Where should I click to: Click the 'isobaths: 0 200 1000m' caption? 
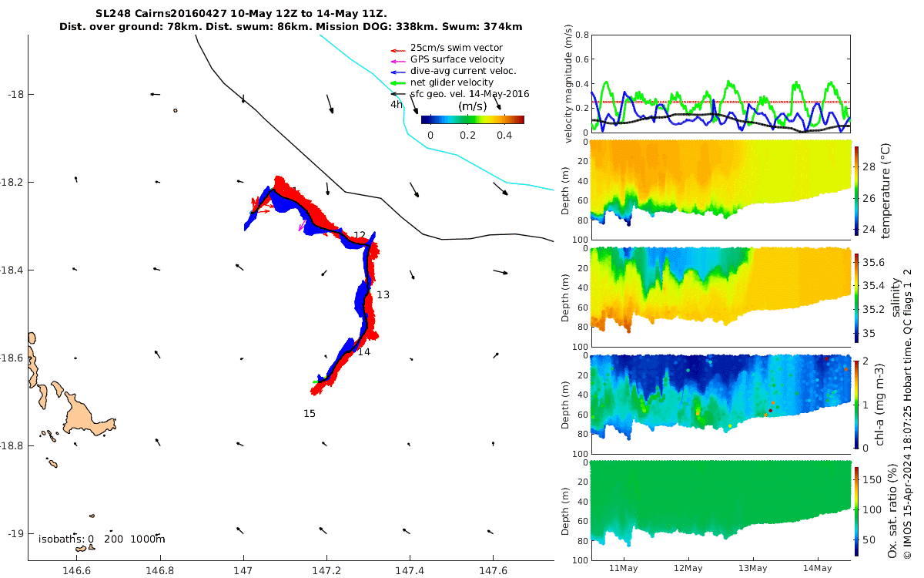pos(102,539)
